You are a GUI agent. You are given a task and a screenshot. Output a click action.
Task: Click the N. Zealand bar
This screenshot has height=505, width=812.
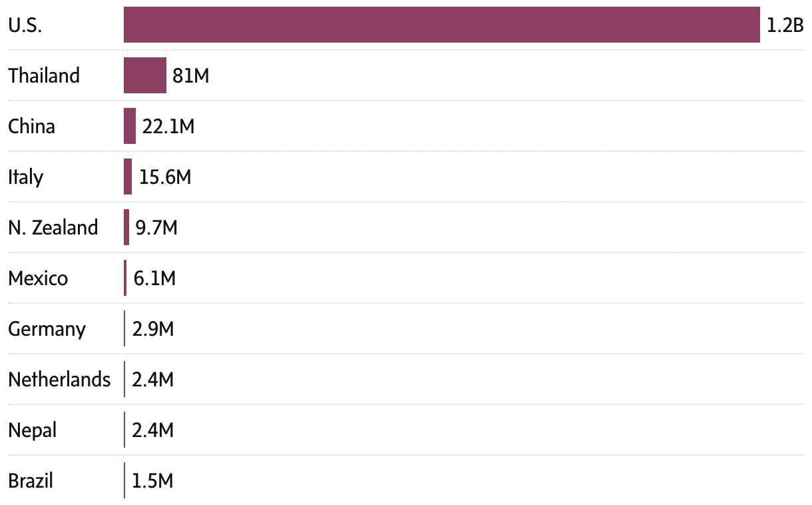coord(126,227)
